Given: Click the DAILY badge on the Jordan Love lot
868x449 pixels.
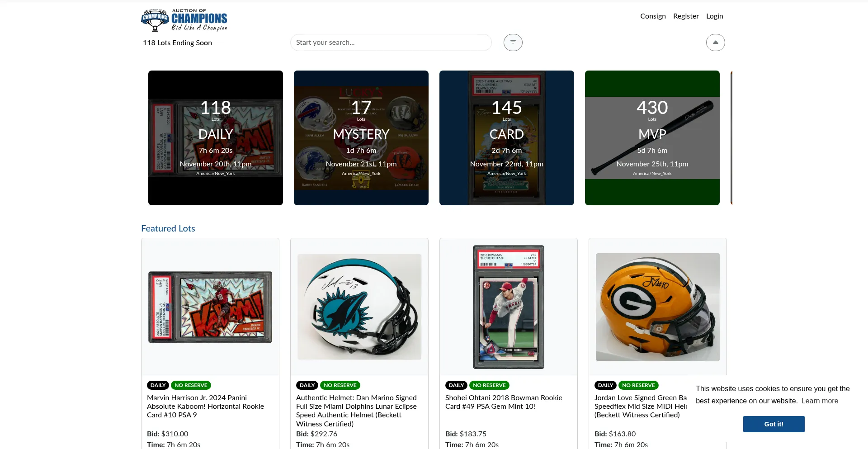Looking at the screenshot, I should (x=605, y=385).
